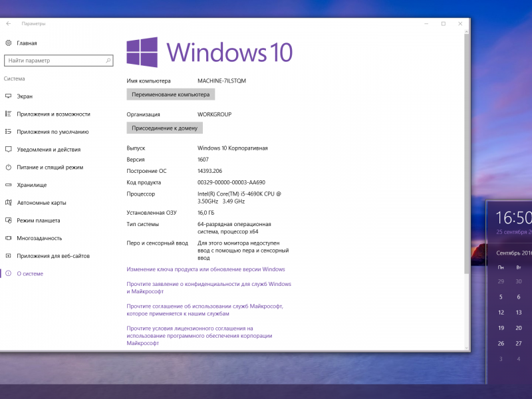Select day 5 in calendar flyout
Screen dimensions: 532x399
point(501,297)
